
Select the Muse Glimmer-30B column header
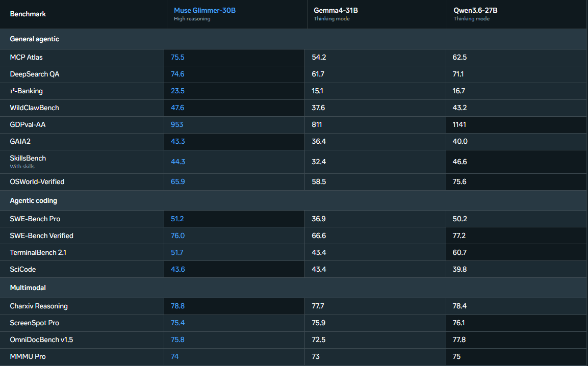pos(204,11)
